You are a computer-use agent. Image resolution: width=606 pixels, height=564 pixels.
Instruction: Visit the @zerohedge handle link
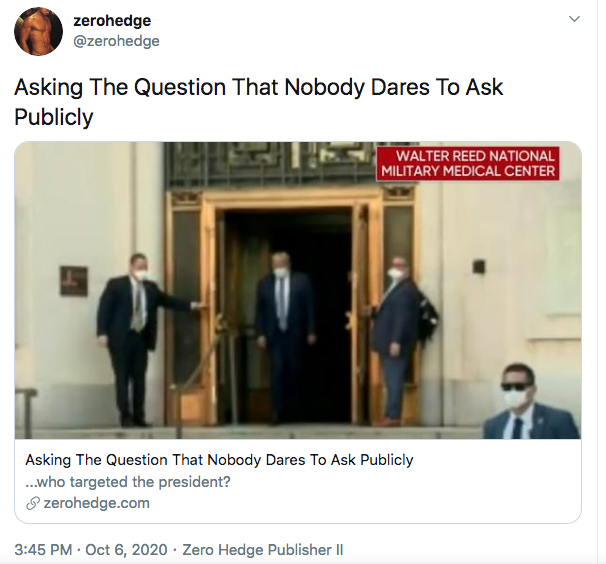tap(116, 41)
